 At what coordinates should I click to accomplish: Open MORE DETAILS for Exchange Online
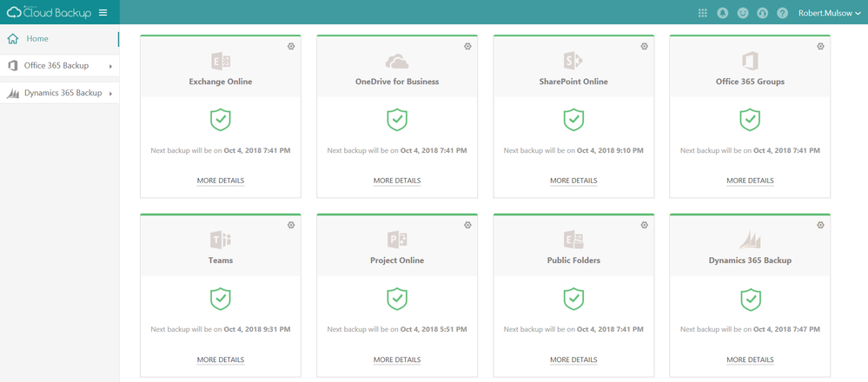(221, 181)
